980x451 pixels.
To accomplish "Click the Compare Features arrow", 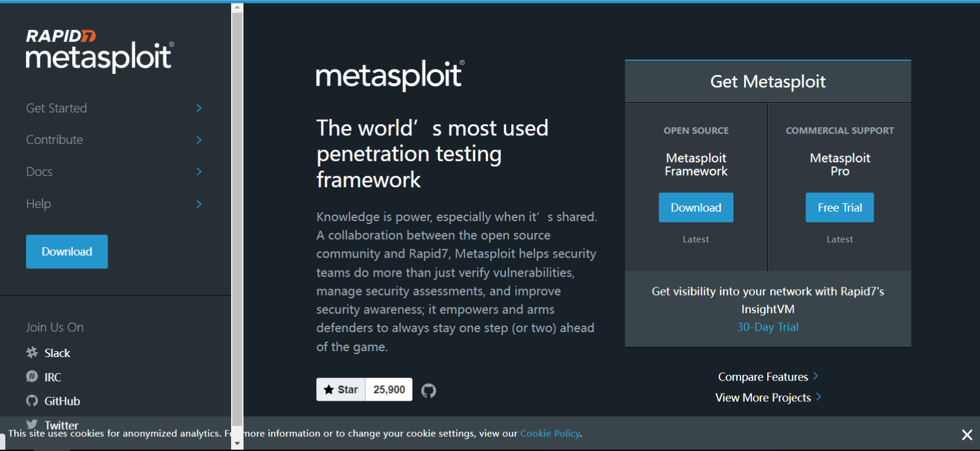I will pyautogui.click(x=816, y=376).
